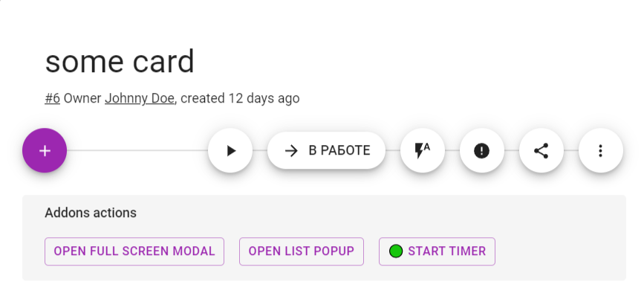Click the line between plus and play buttons

(137, 150)
